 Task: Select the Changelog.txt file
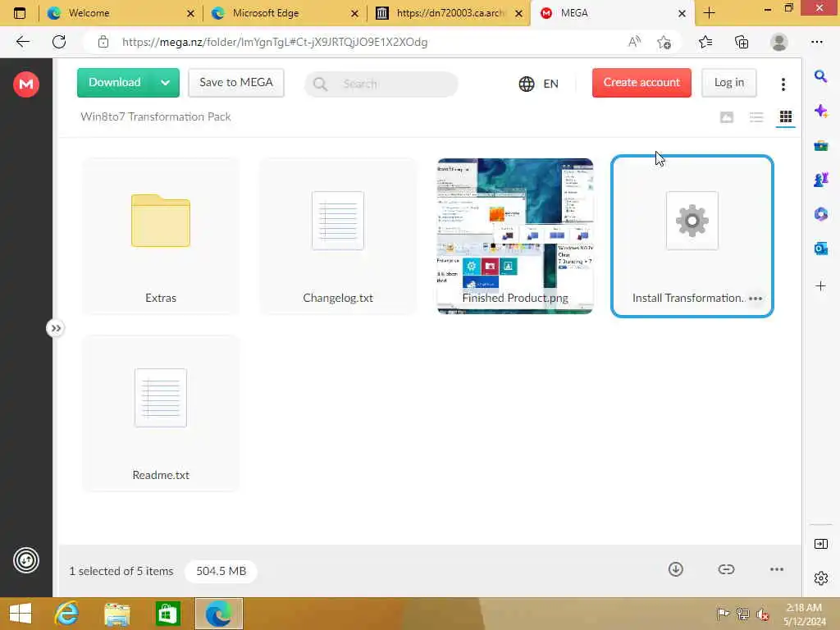[337, 235]
